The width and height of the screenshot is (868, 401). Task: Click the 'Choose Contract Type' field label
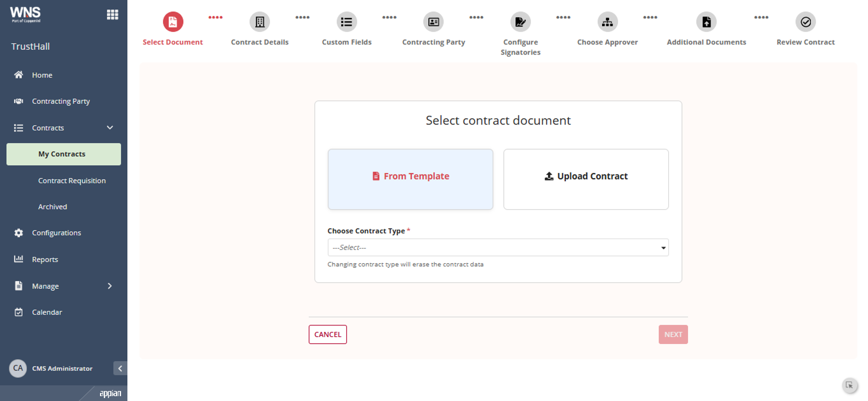click(366, 231)
